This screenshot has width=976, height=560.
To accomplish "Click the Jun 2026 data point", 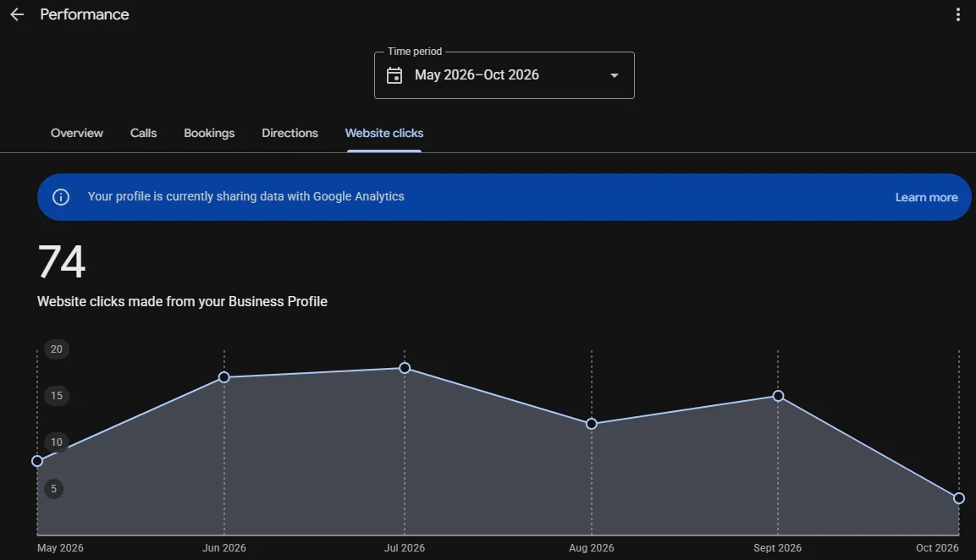I will click(x=224, y=377).
